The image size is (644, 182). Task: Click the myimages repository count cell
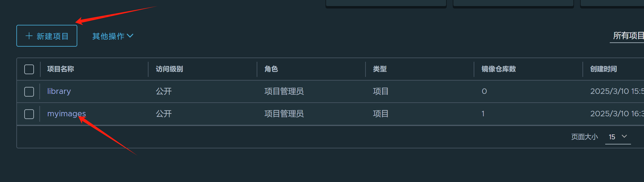pyautogui.click(x=483, y=114)
